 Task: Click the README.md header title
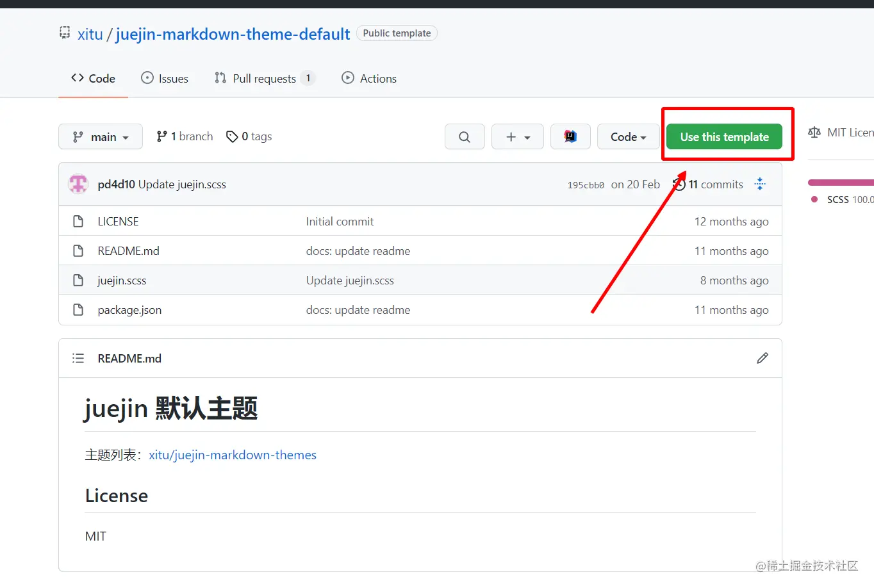[129, 358]
